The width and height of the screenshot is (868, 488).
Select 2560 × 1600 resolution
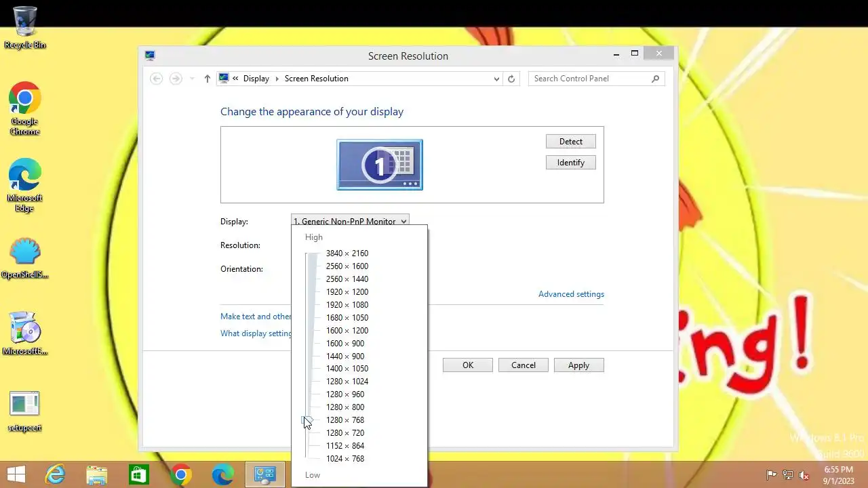point(347,266)
